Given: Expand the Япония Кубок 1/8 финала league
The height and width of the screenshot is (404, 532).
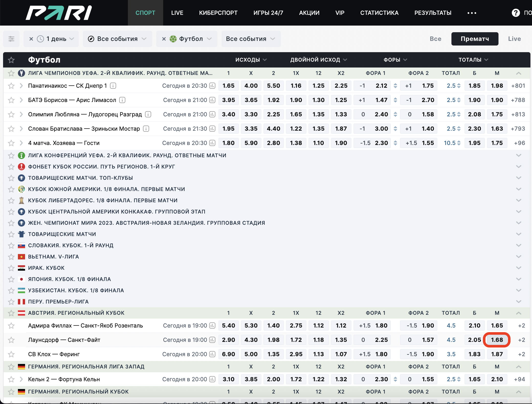Looking at the screenshot, I should tap(518, 279).
